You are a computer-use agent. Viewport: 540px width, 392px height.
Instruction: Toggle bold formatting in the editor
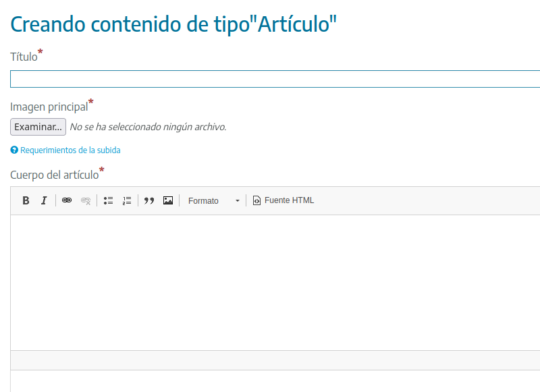25,200
